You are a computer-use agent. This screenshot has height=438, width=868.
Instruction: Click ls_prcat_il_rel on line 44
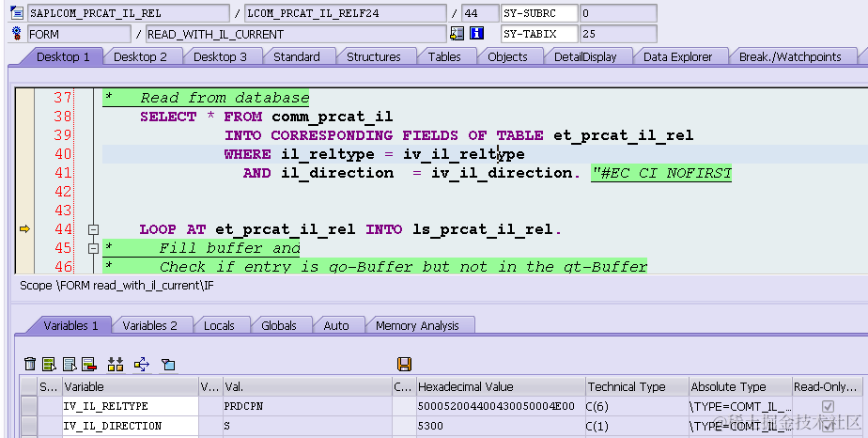coord(483,229)
